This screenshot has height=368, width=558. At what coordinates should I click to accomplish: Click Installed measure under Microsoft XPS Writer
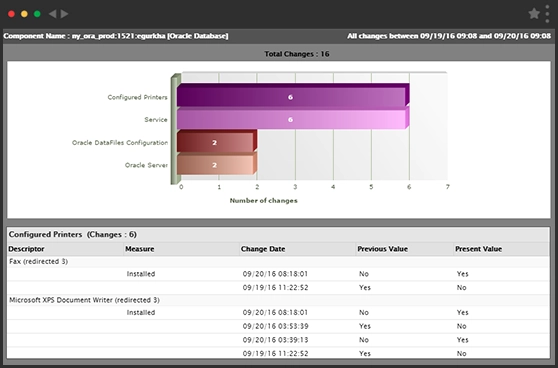141,312
